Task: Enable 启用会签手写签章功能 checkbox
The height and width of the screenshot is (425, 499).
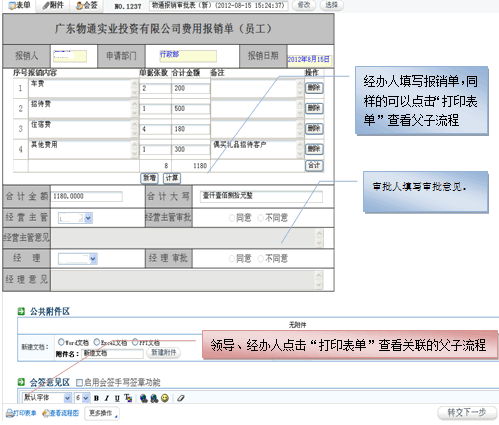Action: [79, 383]
